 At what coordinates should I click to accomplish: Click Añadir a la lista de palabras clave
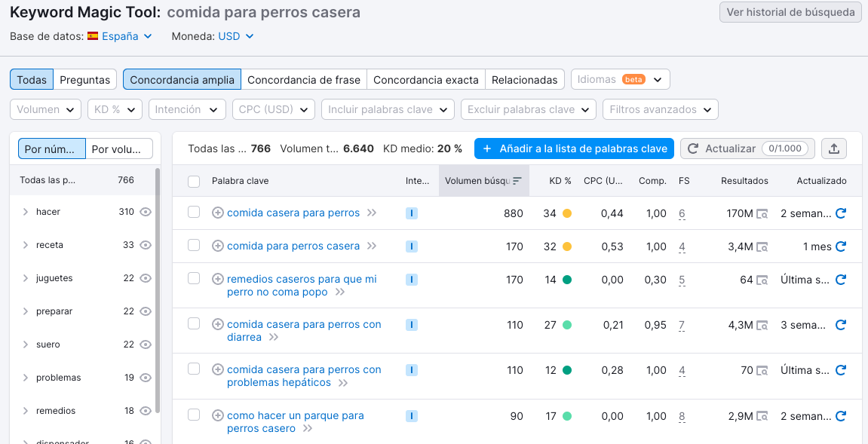point(573,149)
